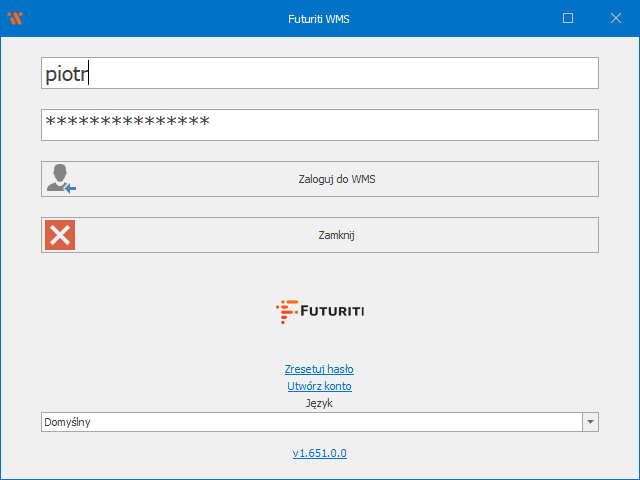The image size is (640, 480).
Task: Open the Zresetuj hasło link
Action: [319, 369]
